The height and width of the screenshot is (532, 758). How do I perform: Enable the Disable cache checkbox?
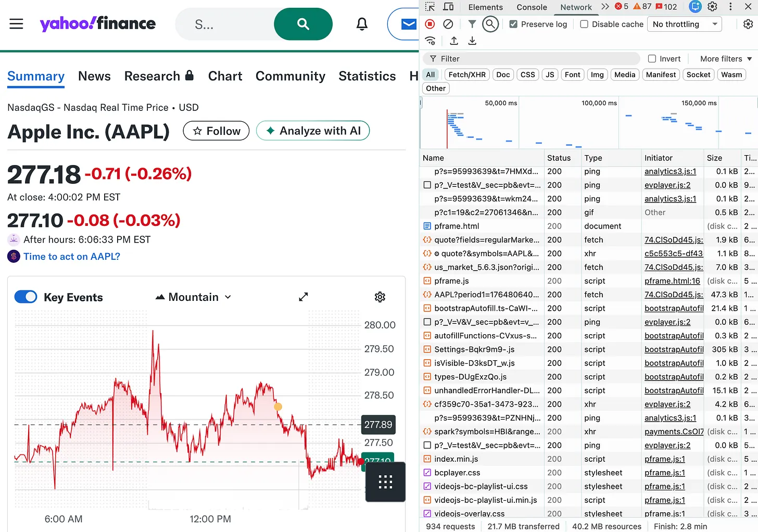click(x=584, y=24)
